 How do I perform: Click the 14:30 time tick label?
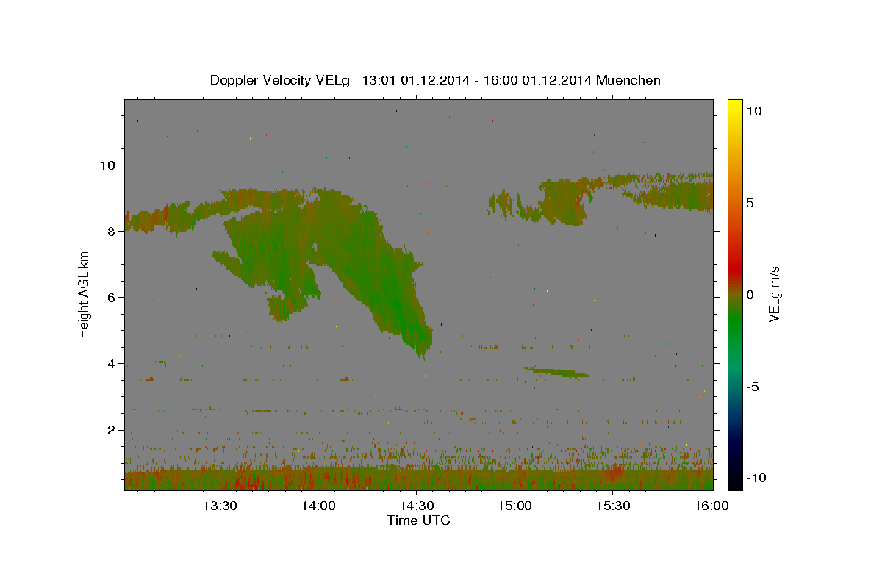(417, 506)
